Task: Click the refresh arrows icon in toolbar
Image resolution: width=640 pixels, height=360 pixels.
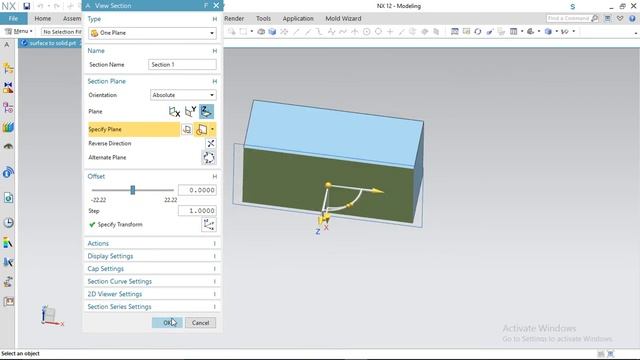Action: pyautogui.click(x=478, y=31)
